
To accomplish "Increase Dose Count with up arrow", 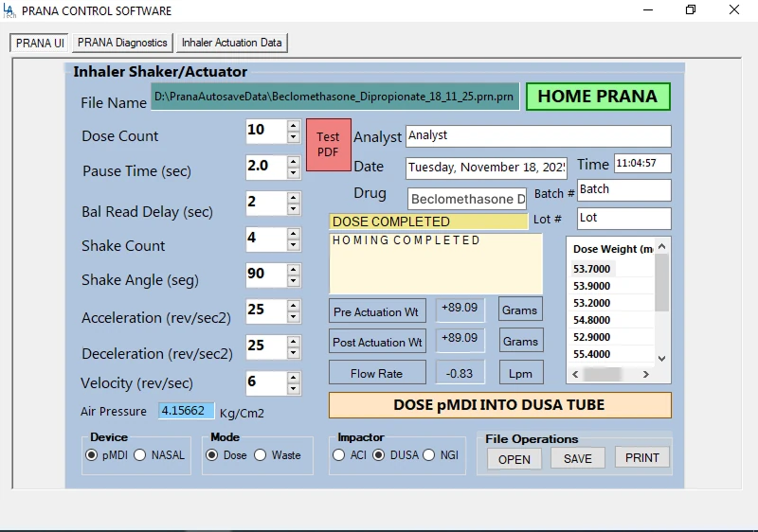I will pos(293,126).
